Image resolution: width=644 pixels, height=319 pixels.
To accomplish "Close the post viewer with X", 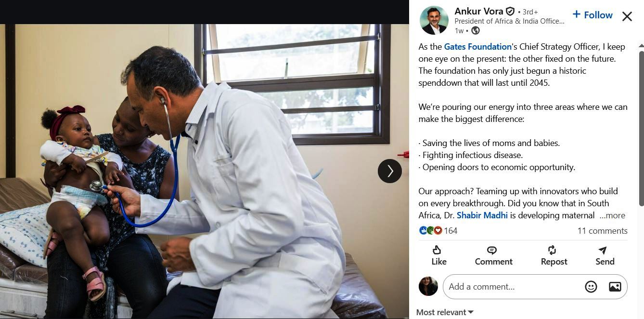I will pos(627,17).
